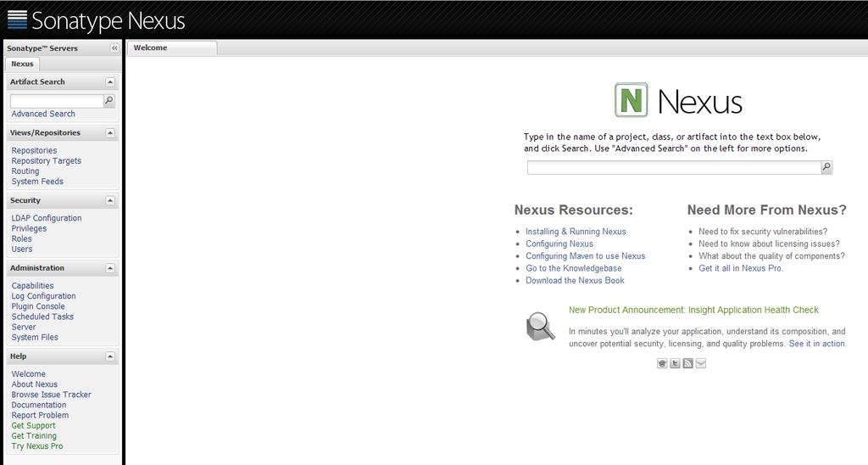The height and width of the screenshot is (465, 868).
Task: Click 'Need to know about licensing issues?' text
Action: [x=769, y=244]
